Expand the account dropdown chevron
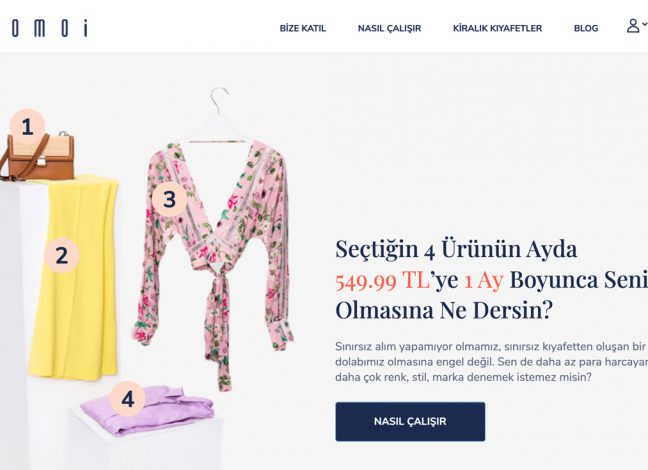 [x=645, y=24]
